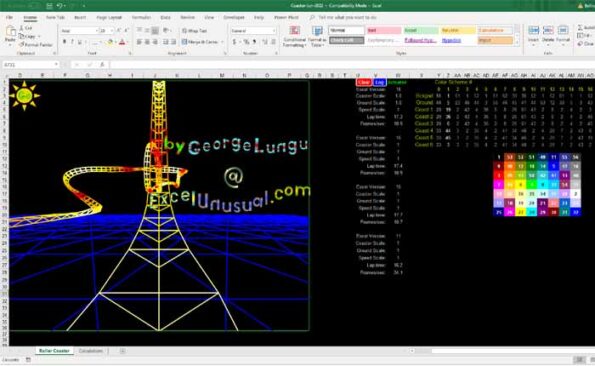
Task: Enable bottom vertical alignment
Action: click(155, 30)
